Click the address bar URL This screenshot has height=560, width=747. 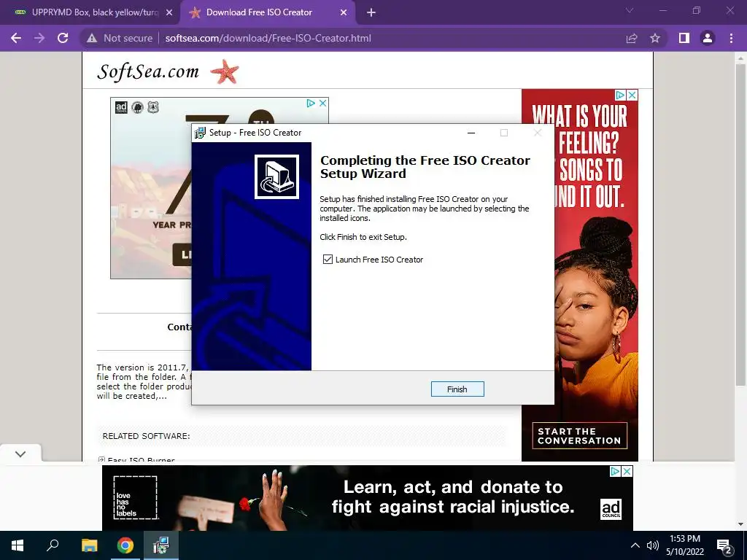pyautogui.click(x=268, y=38)
